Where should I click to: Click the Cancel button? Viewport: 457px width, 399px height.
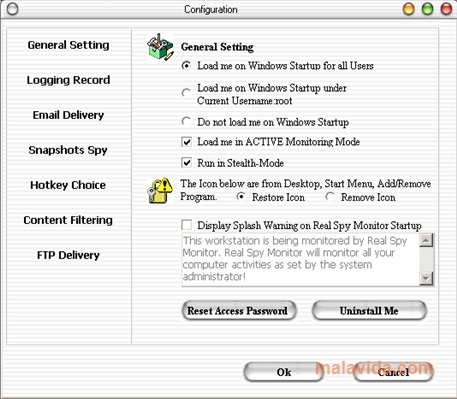(x=393, y=372)
